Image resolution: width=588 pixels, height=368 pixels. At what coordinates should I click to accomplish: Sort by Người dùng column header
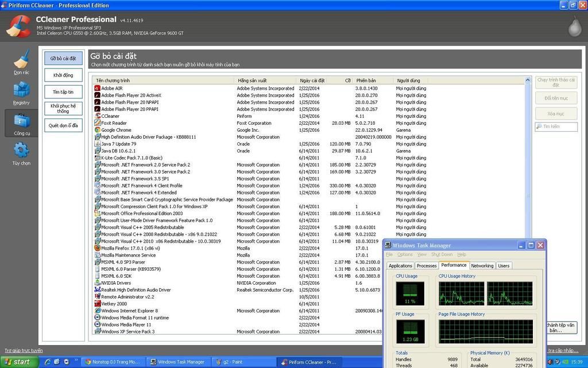point(411,80)
